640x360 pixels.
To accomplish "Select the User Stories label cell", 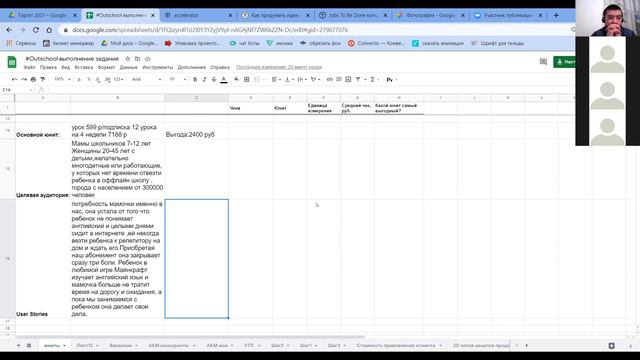I will pyautogui.click(x=42, y=259).
